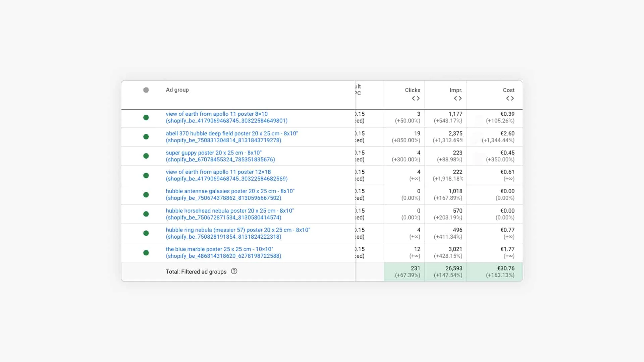Expand the Clicks column comparison arrows
644x362 pixels.
pos(416,98)
